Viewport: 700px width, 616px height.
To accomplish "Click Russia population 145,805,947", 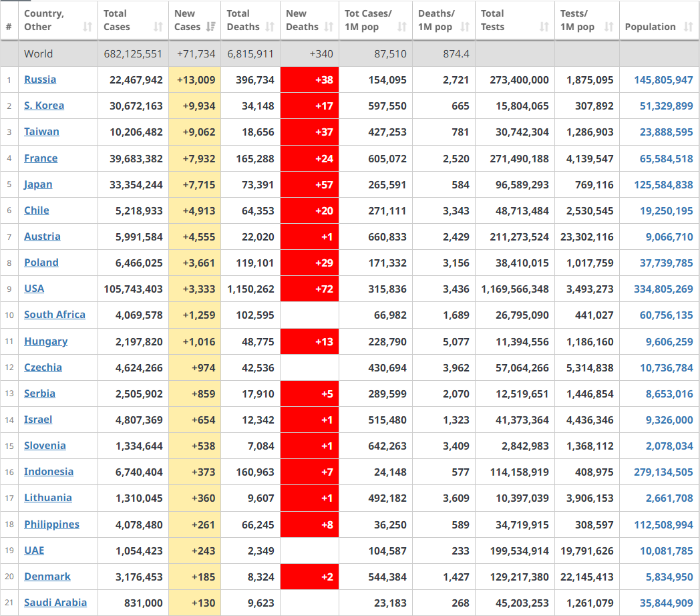I will (663, 80).
